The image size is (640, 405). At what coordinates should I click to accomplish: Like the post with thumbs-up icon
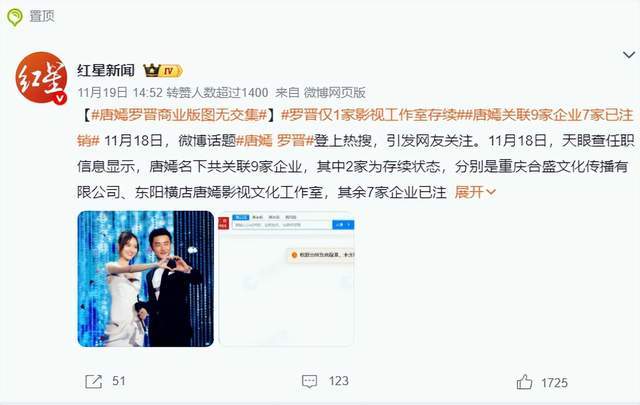[x=524, y=382]
